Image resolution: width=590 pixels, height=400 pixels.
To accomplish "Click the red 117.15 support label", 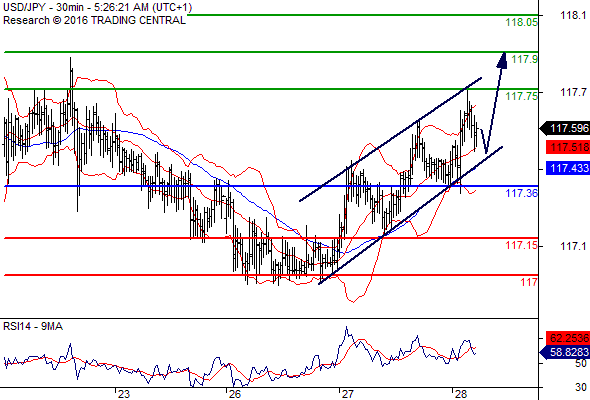I will coord(522,245).
